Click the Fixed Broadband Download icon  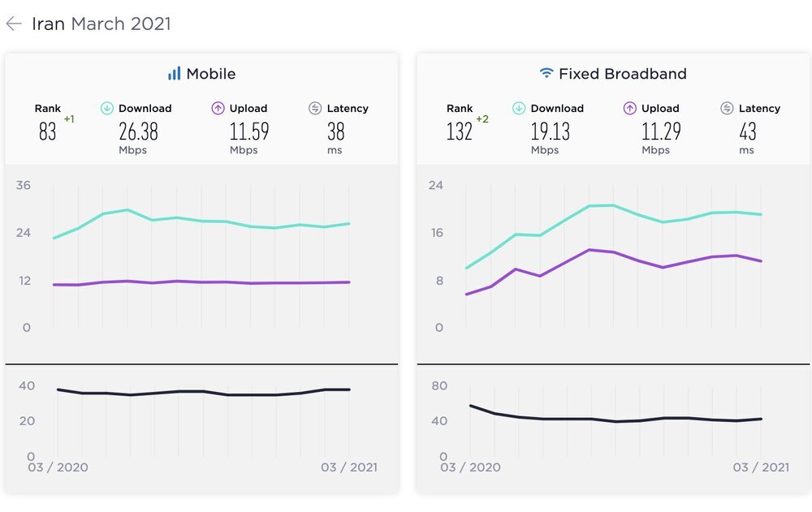pos(519,108)
